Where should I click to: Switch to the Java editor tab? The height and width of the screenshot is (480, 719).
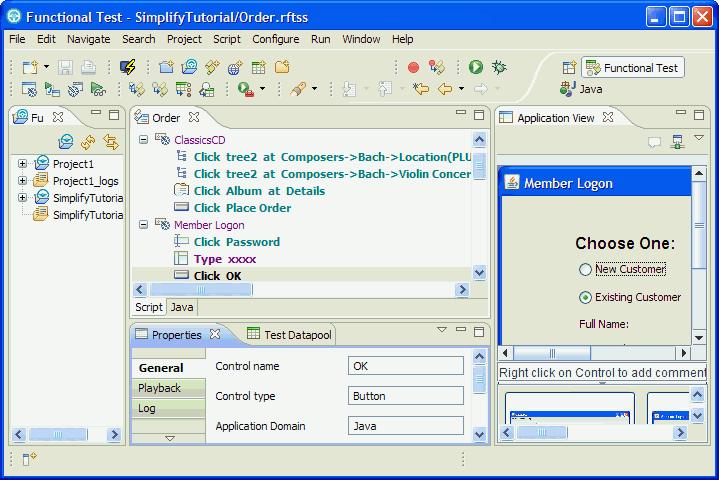point(181,307)
